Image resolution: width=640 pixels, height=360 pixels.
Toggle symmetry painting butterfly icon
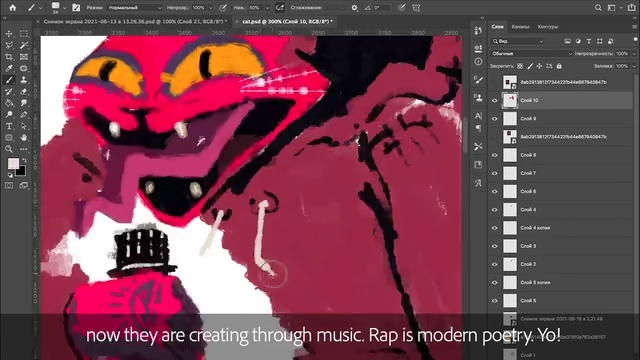(x=416, y=8)
